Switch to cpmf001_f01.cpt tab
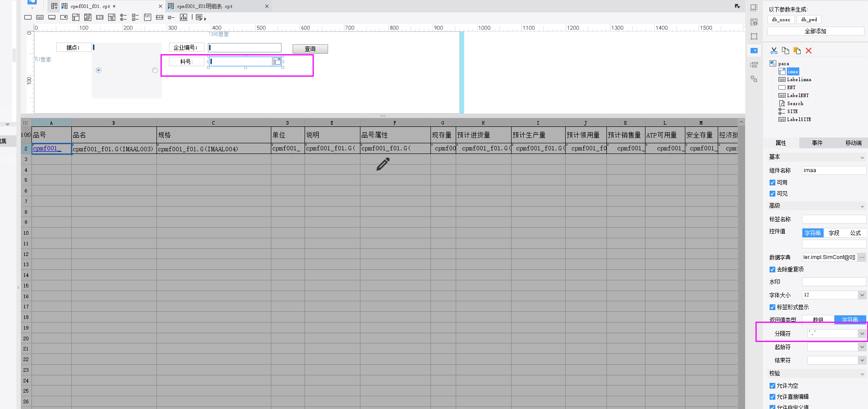This screenshot has height=409, width=868. coord(93,6)
